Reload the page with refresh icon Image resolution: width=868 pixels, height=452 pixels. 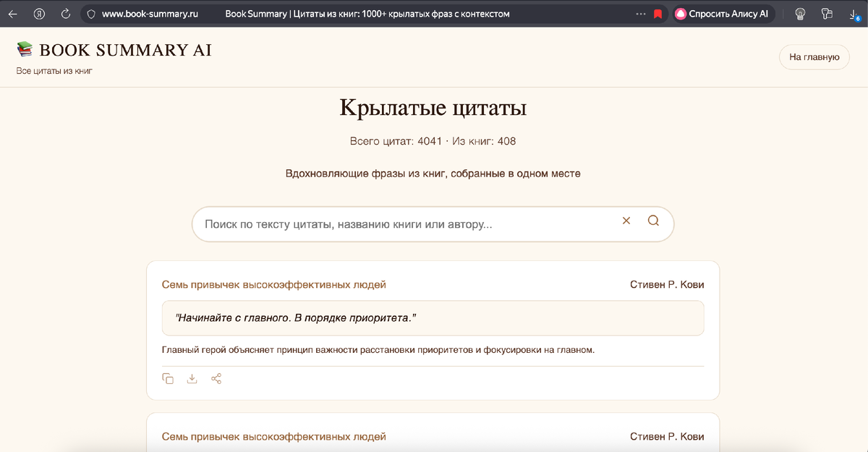tap(66, 13)
